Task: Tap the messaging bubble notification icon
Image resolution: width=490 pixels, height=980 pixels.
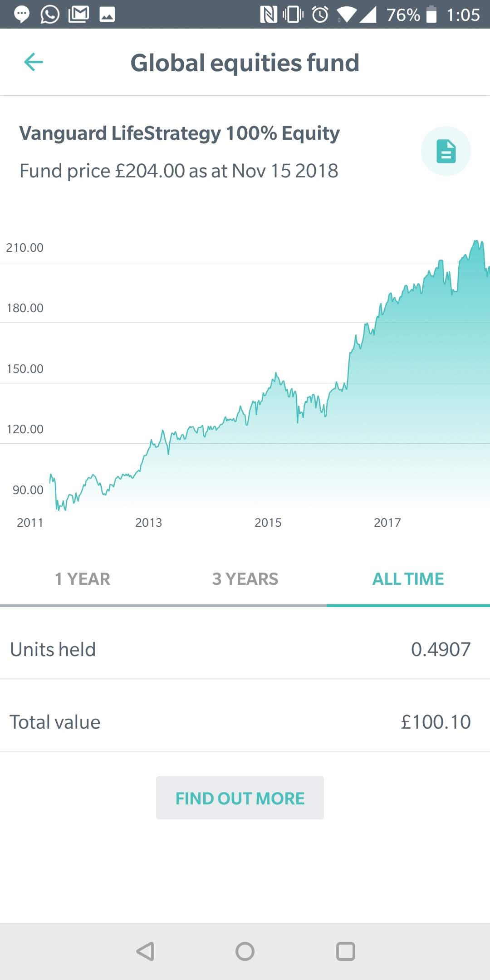Action: [x=21, y=15]
